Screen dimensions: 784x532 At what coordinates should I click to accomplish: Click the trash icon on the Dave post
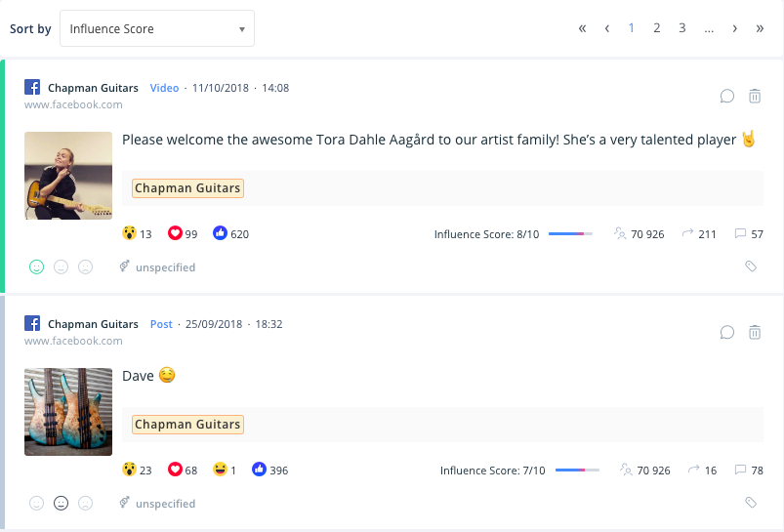[x=755, y=332]
